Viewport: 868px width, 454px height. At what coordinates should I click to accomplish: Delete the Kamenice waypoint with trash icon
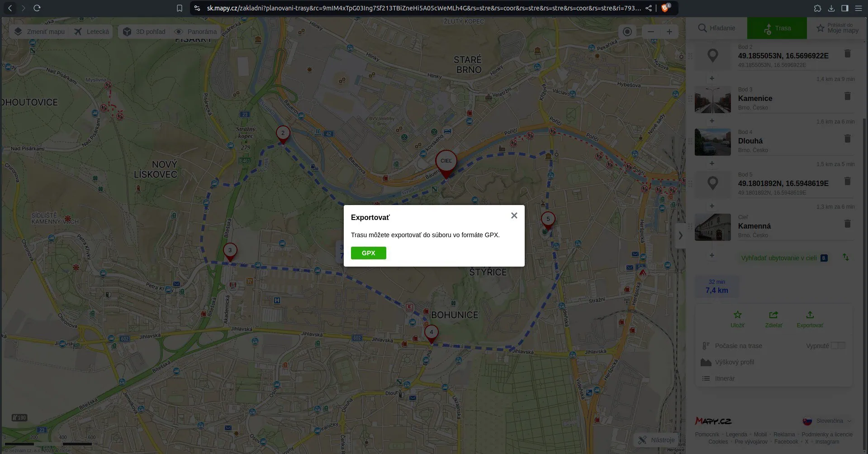[847, 96]
